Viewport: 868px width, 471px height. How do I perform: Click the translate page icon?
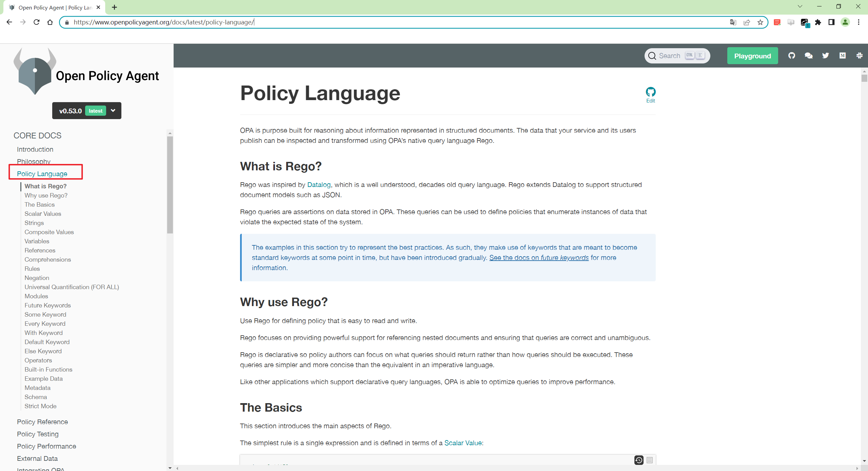coord(733,22)
